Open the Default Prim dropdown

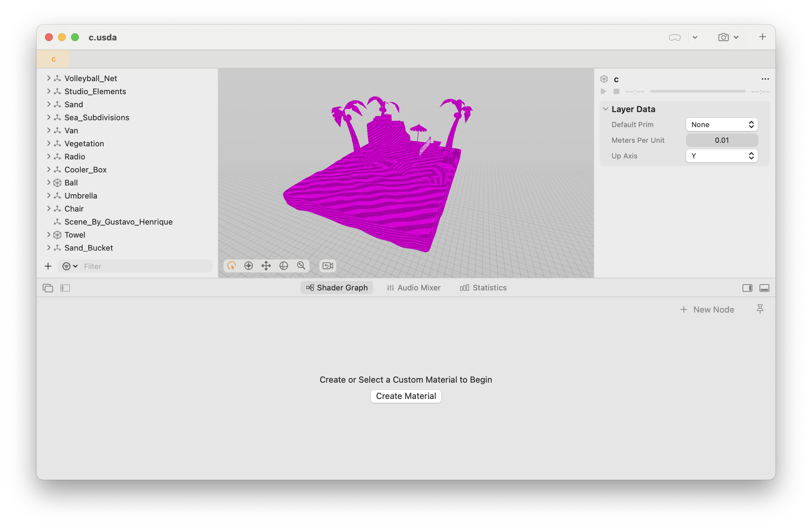coord(722,125)
